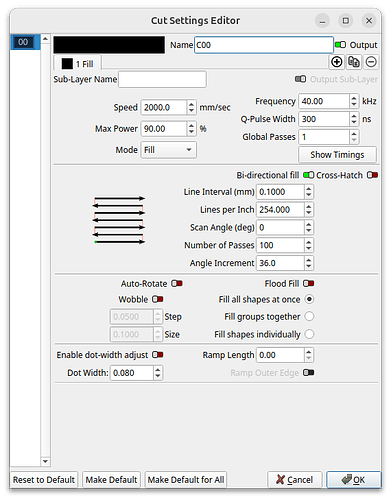
Task: Click the Scan Angle value field
Action: coord(280,227)
